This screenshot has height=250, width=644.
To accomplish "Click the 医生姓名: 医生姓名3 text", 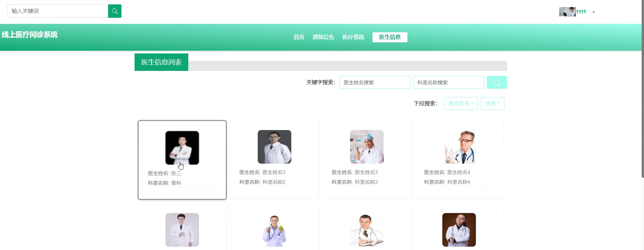I will (355, 172).
